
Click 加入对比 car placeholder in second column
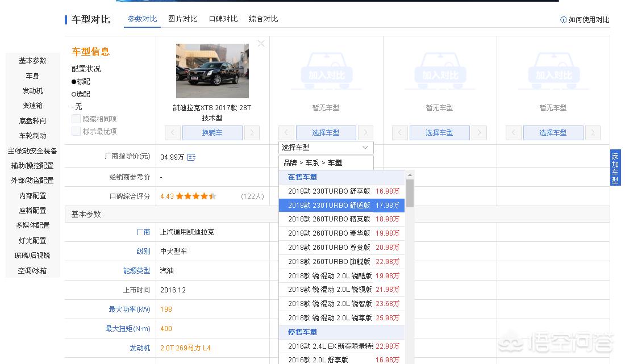pos(327,71)
